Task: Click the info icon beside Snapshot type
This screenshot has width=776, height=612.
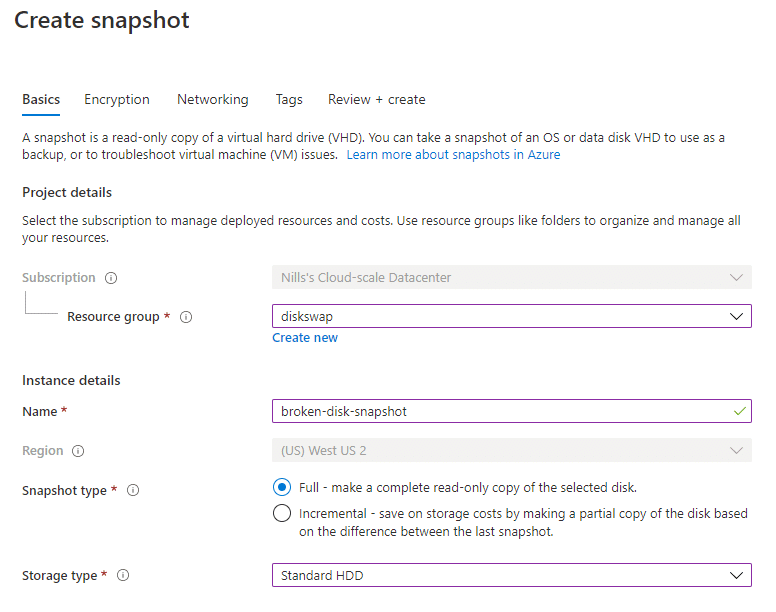Action: (x=133, y=491)
